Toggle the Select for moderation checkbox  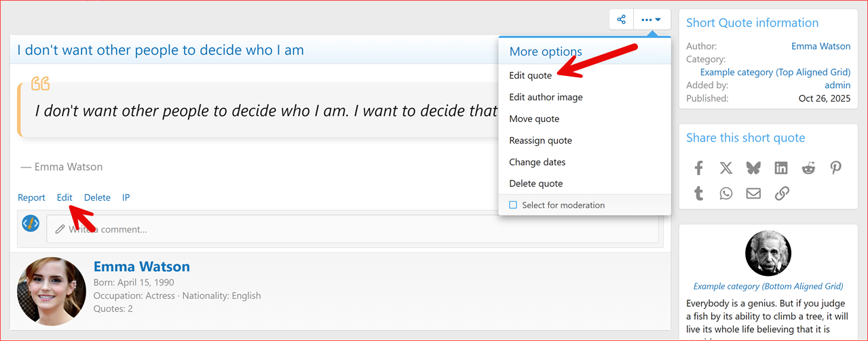point(514,205)
